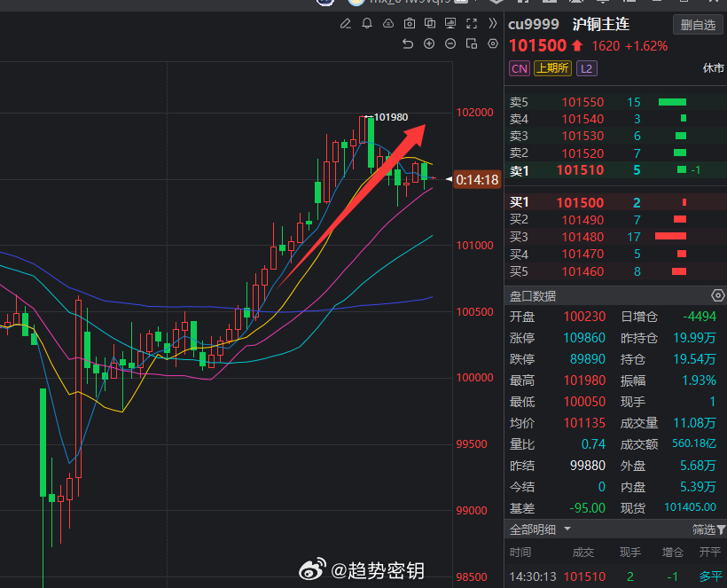Click the 量比 value 0.74
Image resolution: width=727 pixels, height=588 pixels.
(x=593, y=444)
